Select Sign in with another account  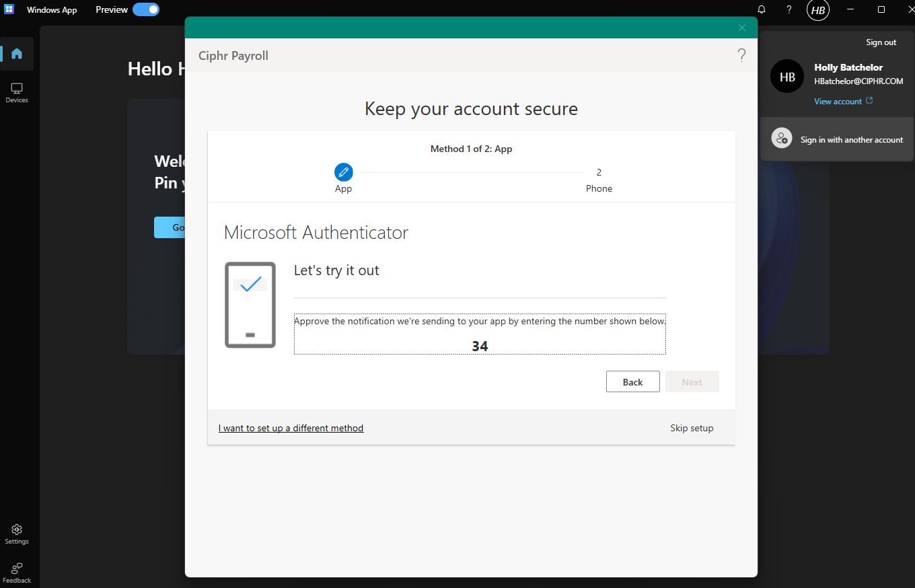tap(837, 139)
